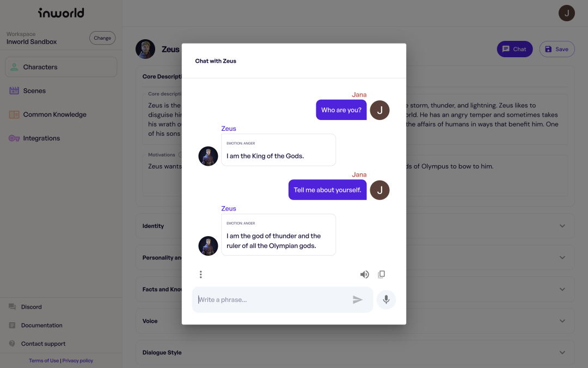This screenshot has width=588, height=368.
Task: Expand the Voice section chevron
Action: coord(562,321)
